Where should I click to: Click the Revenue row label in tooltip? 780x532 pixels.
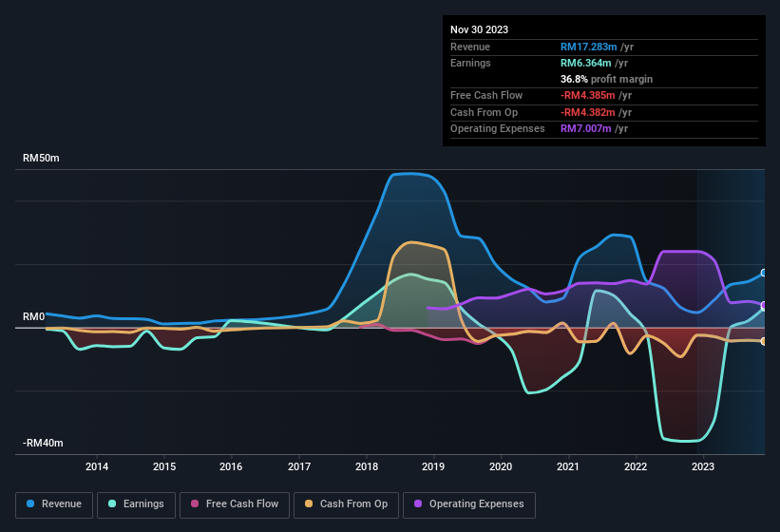pos(470,47)
